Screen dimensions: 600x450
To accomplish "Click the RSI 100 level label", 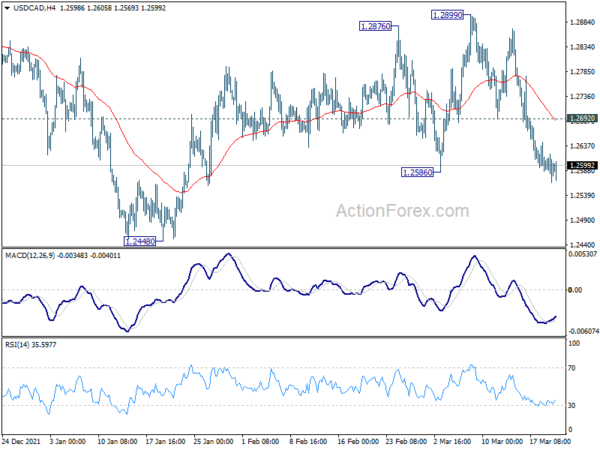I will pyautogui.click(x=574, y=344).
